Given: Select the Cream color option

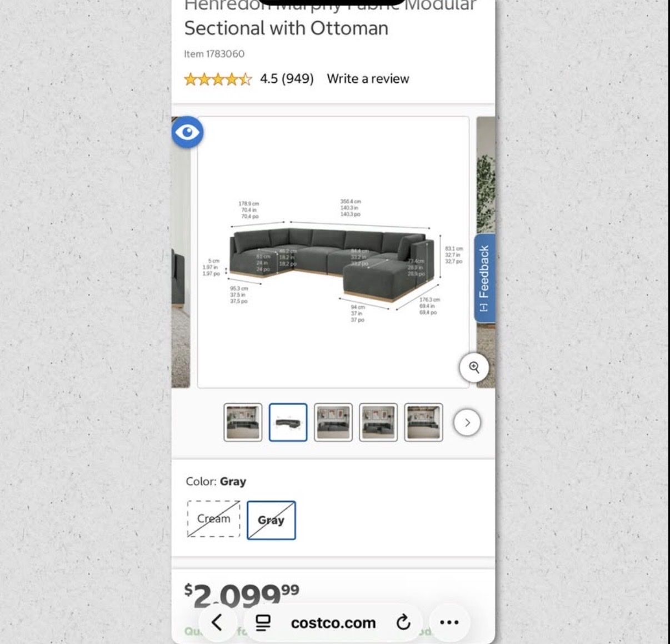Looking at the screenshot, I should point(214,519).
